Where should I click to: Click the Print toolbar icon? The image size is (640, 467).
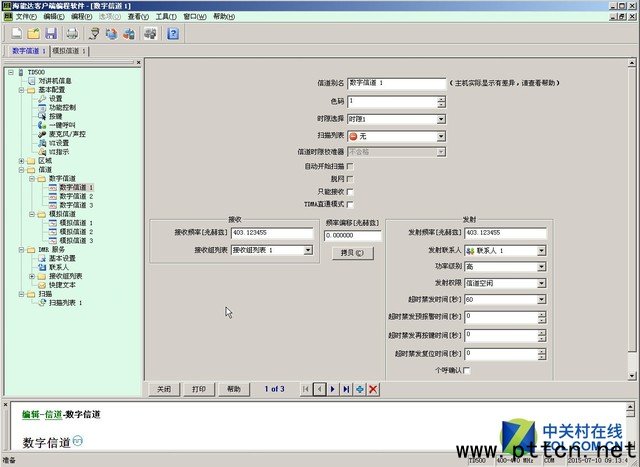coord(71,33)
